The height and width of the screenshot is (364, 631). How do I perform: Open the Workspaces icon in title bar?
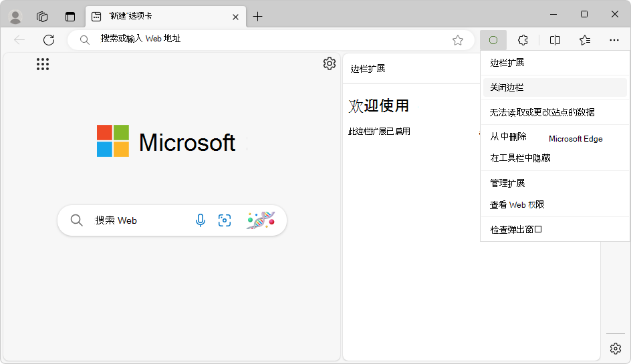pyautogui.click(x=42, y=17)
